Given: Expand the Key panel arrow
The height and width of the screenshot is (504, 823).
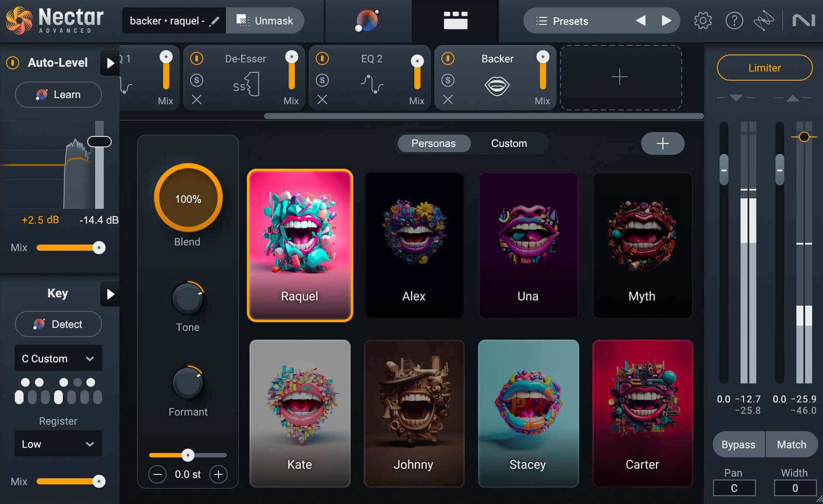Looking at the screenshot, I should [110, 294].
